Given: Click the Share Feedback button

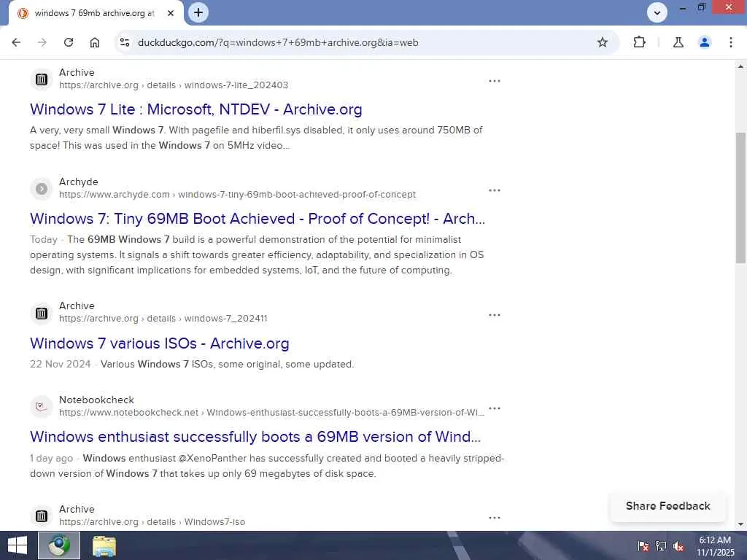Looking at the screenshot, I should (668, 506).
